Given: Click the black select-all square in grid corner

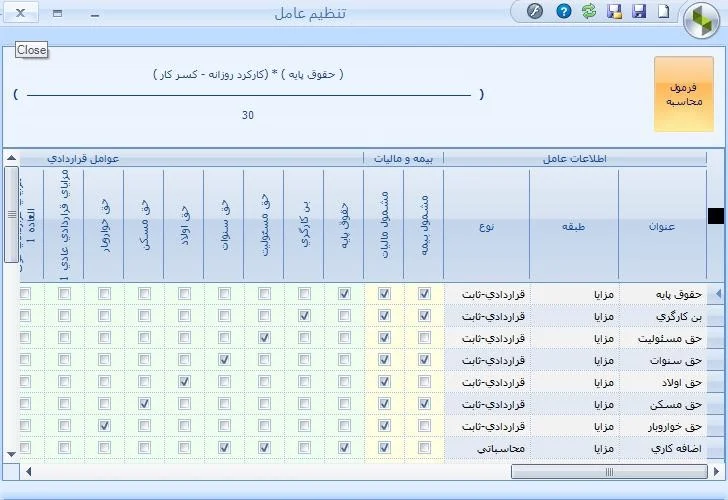Looking at the screenshot, I should (x=716, y=215).
